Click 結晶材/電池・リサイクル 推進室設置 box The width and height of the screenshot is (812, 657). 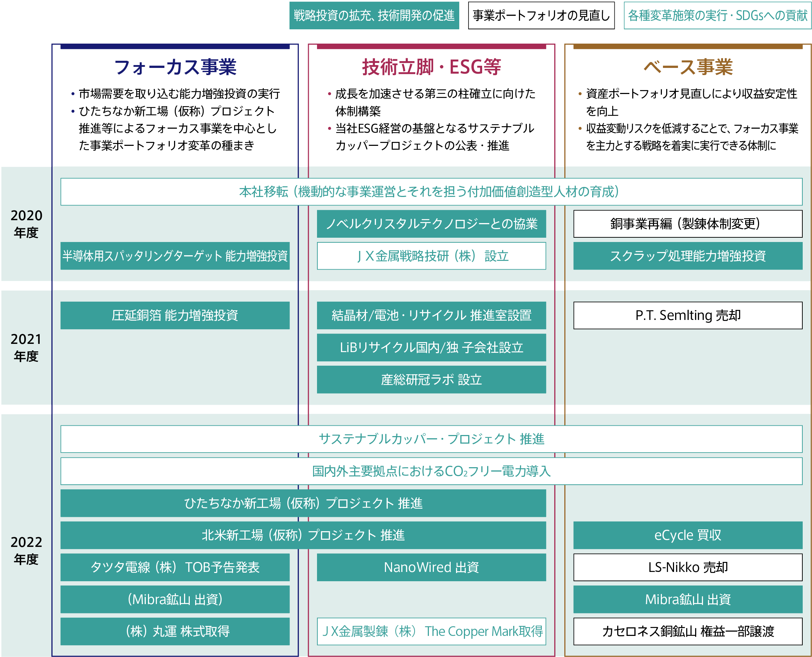(431, 315)
